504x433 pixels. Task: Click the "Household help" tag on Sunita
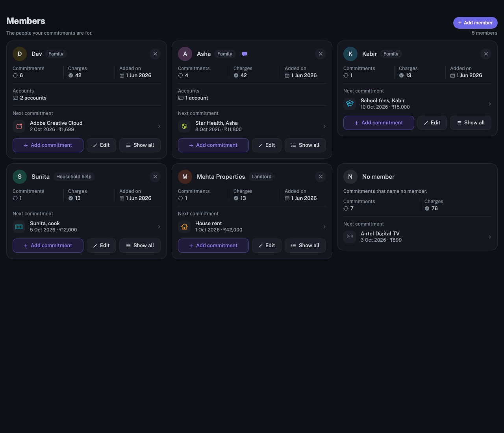[74, 177]
